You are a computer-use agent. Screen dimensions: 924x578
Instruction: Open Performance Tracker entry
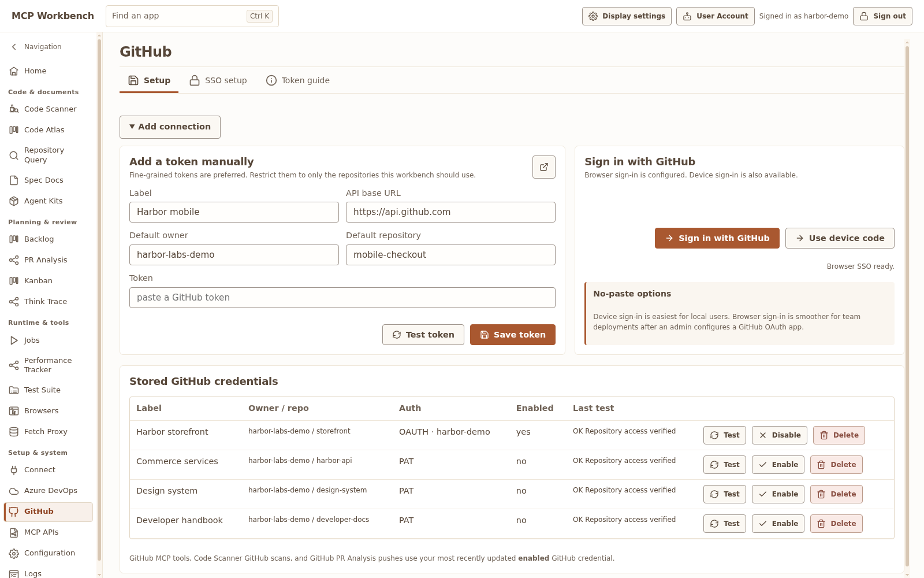49,365
